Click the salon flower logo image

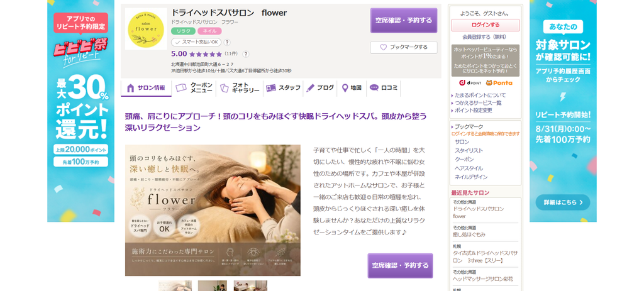click(146, 29)
